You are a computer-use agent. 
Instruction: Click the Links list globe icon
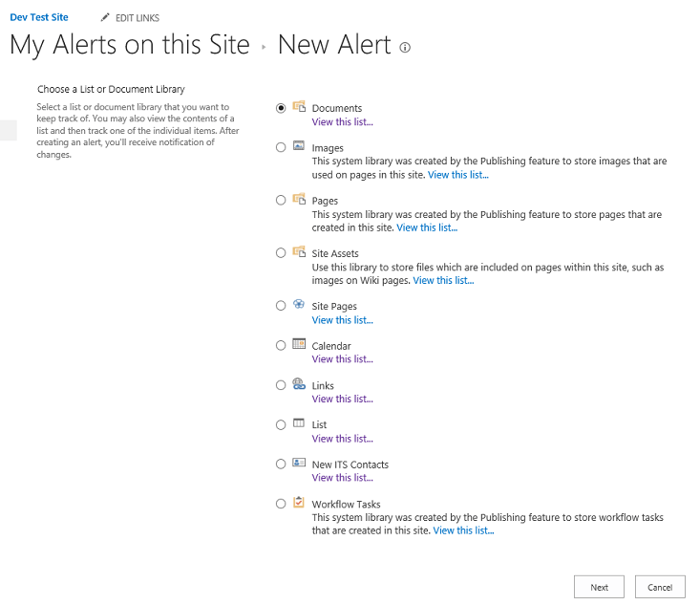click(299, 384)
